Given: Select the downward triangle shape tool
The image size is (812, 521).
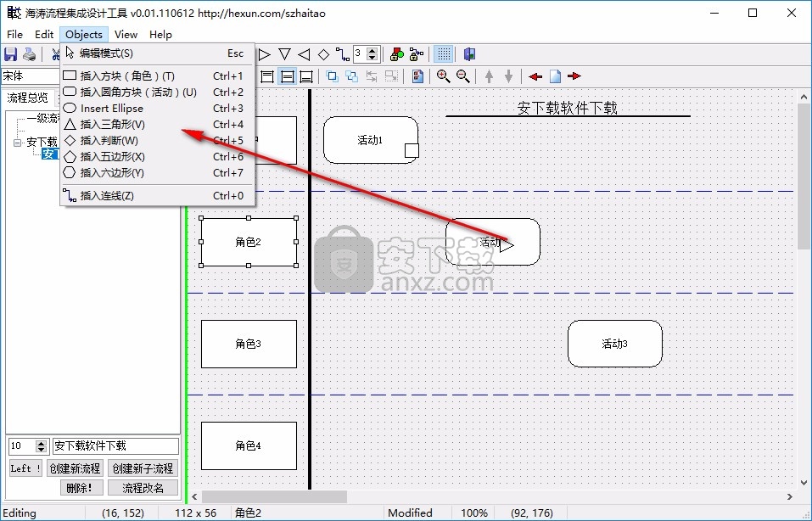Looking at the screenshot, I should point(284,54).
